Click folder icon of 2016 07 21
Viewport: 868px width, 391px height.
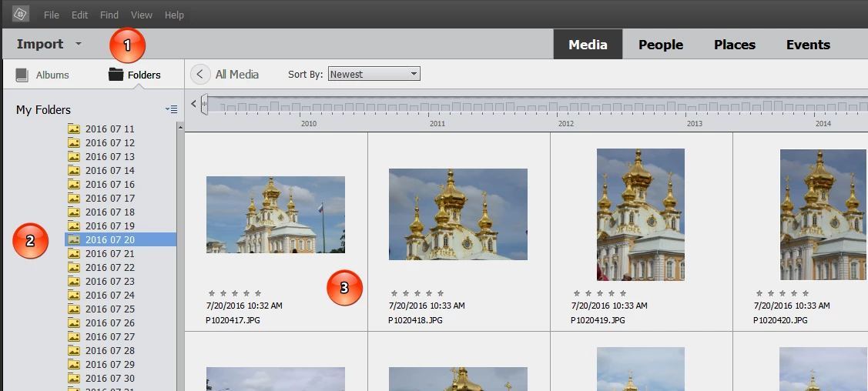tap(74, 253)
